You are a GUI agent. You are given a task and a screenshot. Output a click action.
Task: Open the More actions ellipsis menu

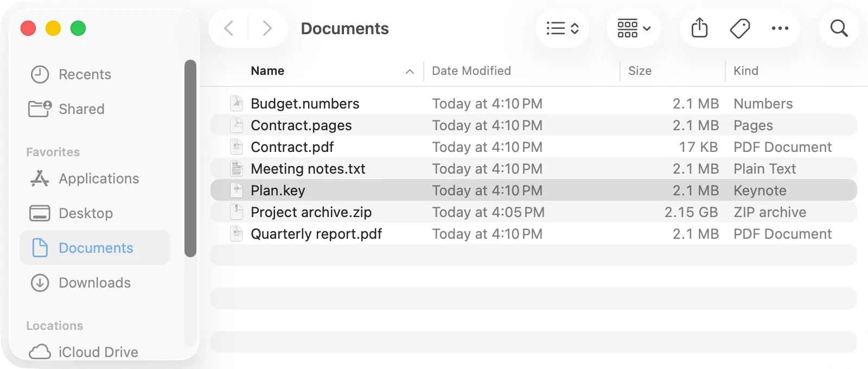[780, 28]
